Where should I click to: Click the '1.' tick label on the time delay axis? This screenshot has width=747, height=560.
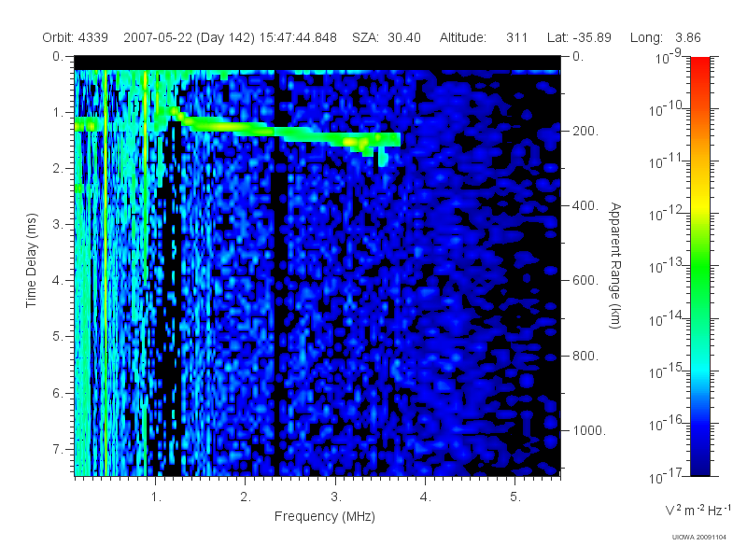(x=58, y=112)
